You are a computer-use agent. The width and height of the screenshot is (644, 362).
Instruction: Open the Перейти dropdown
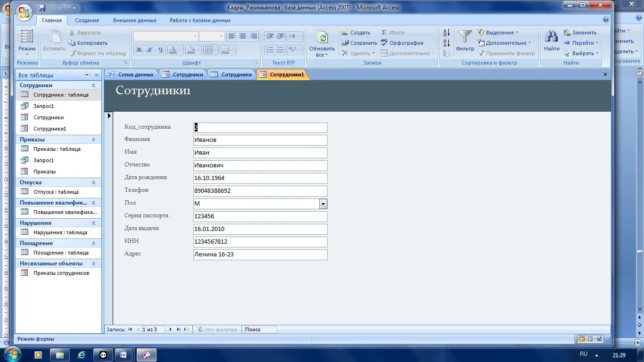point(581,43)
